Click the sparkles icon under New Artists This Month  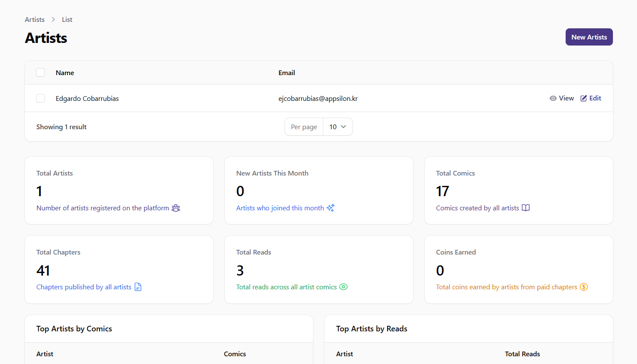click(x=331, y=208)
